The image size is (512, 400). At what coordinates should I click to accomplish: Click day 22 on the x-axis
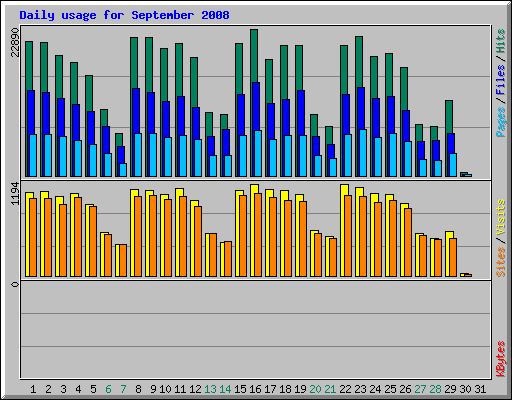(x=345, y=389)
